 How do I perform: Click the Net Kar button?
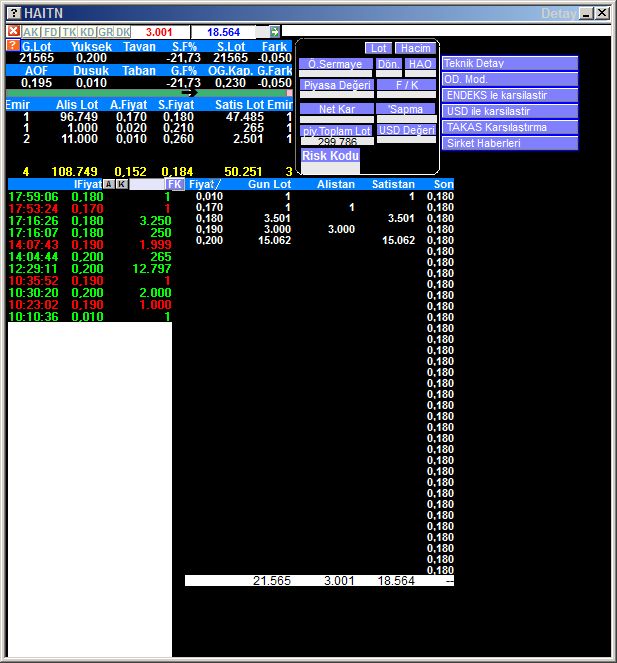click(337, 109)
